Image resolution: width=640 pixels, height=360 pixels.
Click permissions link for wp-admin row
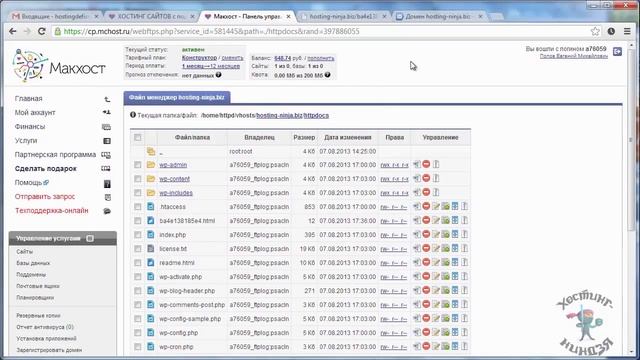click(x=394, y=165)
